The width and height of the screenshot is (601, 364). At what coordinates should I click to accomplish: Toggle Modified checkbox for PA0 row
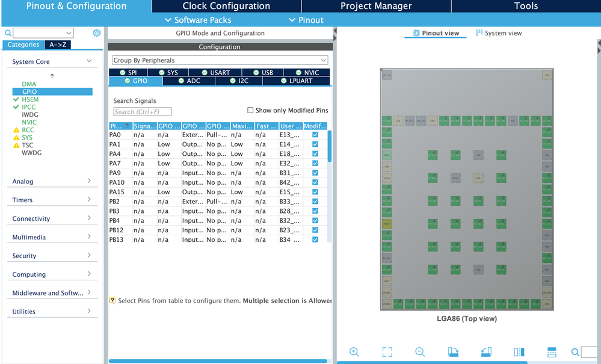[315, 135]
